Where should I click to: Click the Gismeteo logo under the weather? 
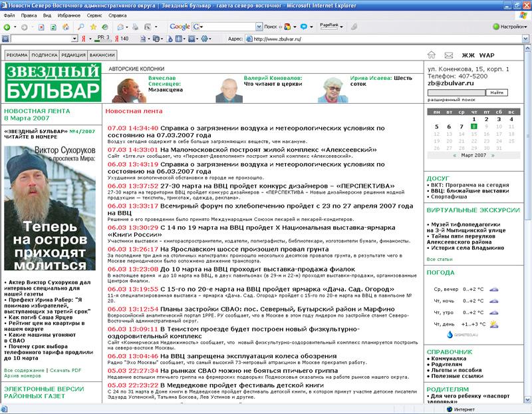click(462, 335)
